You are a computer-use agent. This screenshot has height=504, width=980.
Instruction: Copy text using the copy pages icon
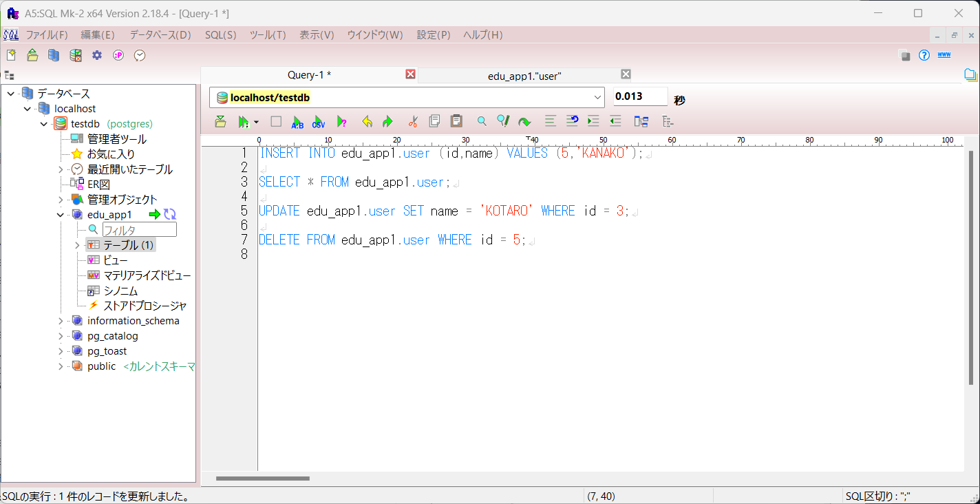pos(434,121)
